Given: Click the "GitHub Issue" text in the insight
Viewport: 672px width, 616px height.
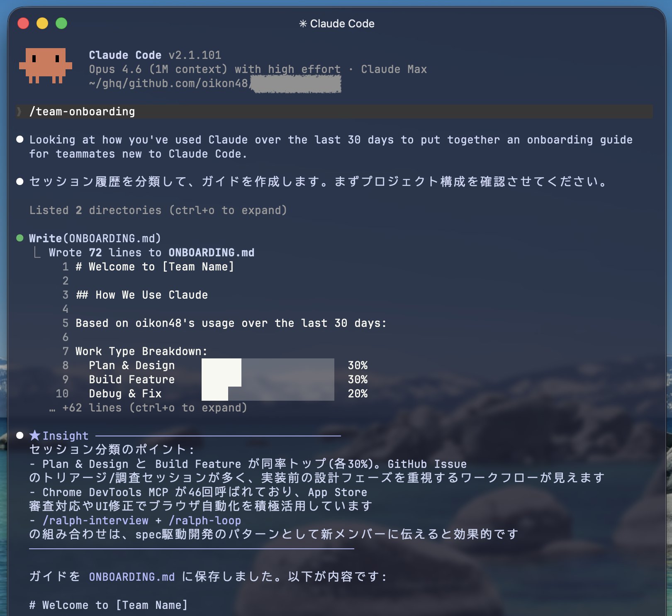Looking at the screenshot, I should (427, 464).
